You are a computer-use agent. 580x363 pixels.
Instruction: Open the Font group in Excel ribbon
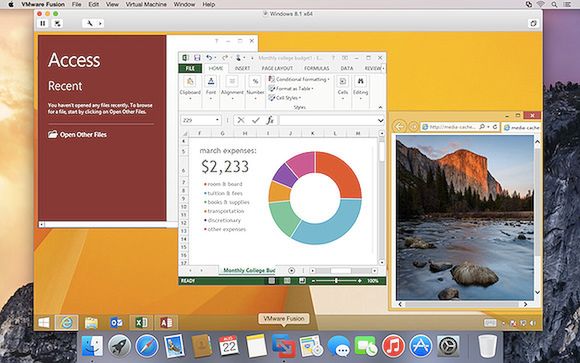tap(211, 88)
